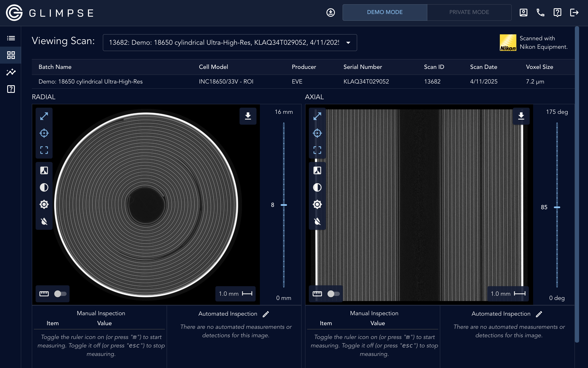
Task: Click the axial invert colors-off icon
Action: pos(317,221)
